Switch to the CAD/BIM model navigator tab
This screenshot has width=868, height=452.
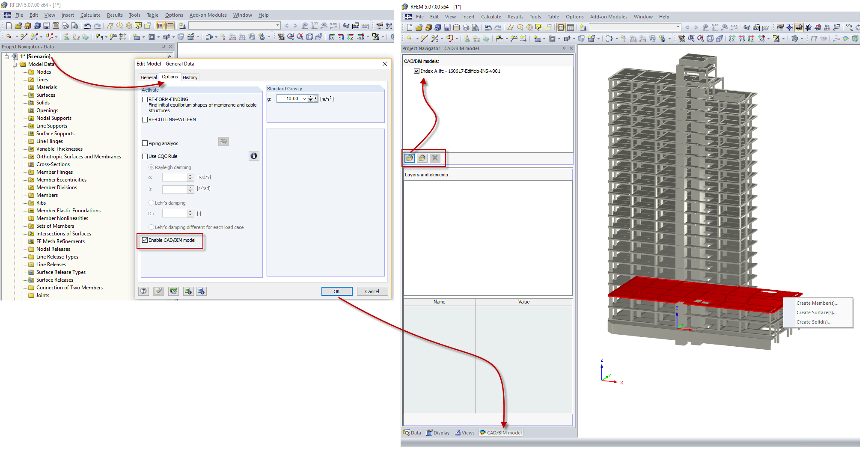point(501,432)
